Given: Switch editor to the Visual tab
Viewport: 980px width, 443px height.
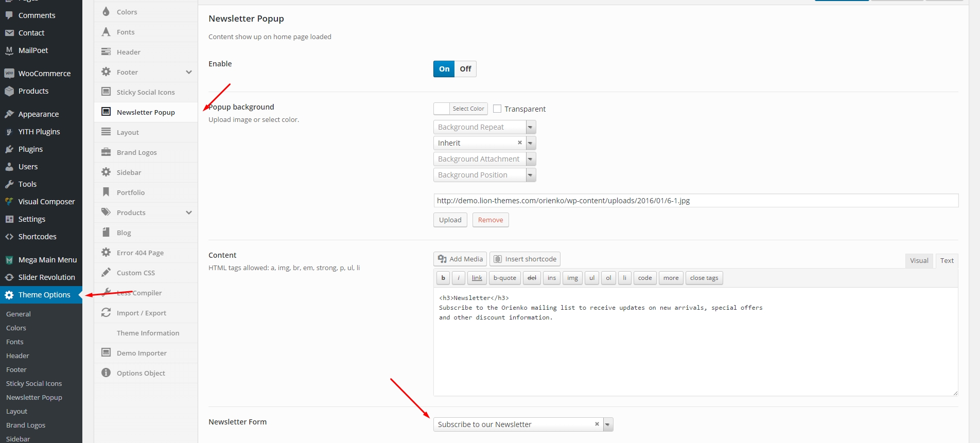Looking at the screenshot, I should pyautogui.click(x=919, y=260).
